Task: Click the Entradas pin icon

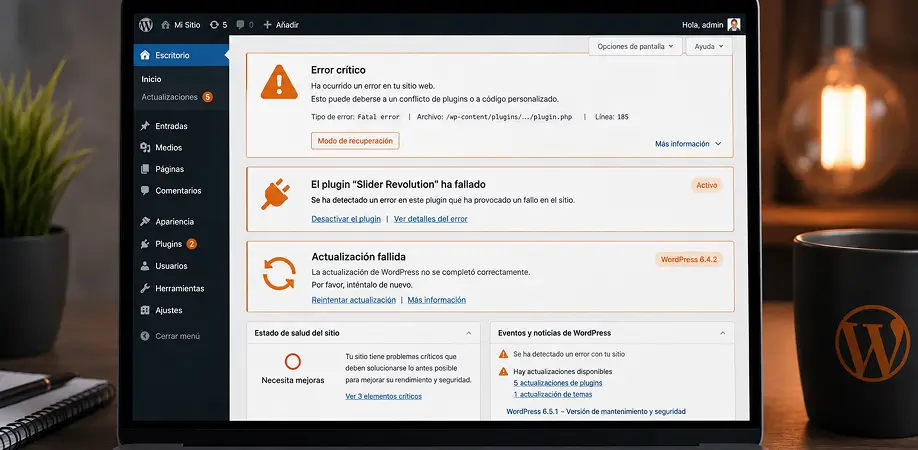Action: 145,126
